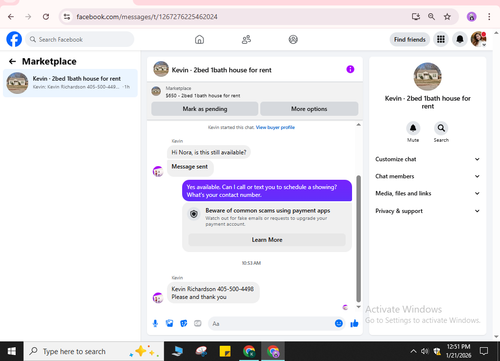The image size is (500, 361).
Task: Open the Friends icon in top navigation
Action: coord(246,40)
